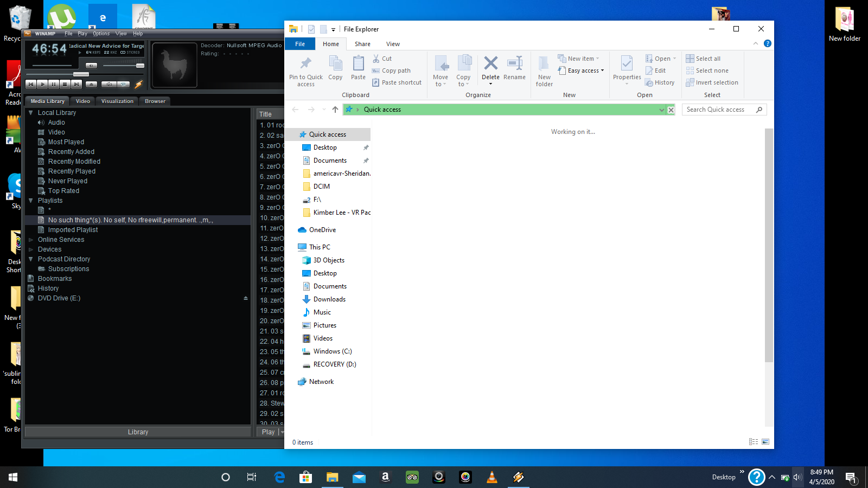Click the Properties ribbon icon
The height and width of the screenshot is (488, 868).
[x=627, y=64]
